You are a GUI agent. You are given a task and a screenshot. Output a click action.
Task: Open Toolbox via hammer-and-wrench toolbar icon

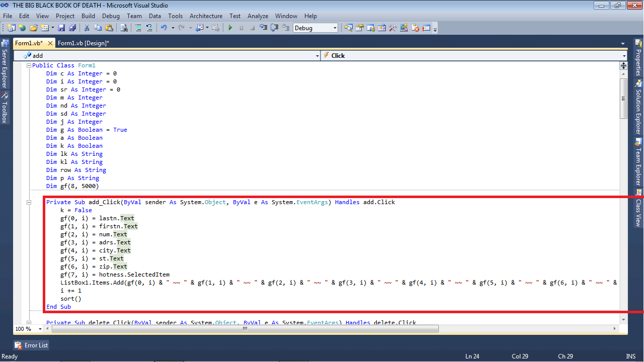click(393, 28)
